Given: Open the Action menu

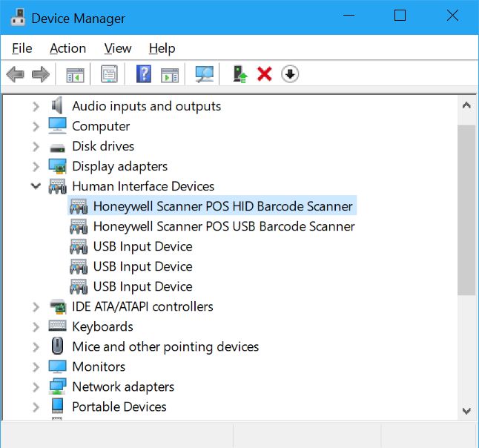Looking at the screenshot, I should (67, 48).
